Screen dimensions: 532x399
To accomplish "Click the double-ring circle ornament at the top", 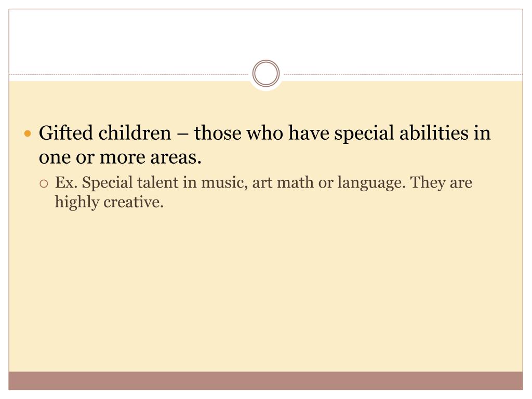I will tap(266, 74).
